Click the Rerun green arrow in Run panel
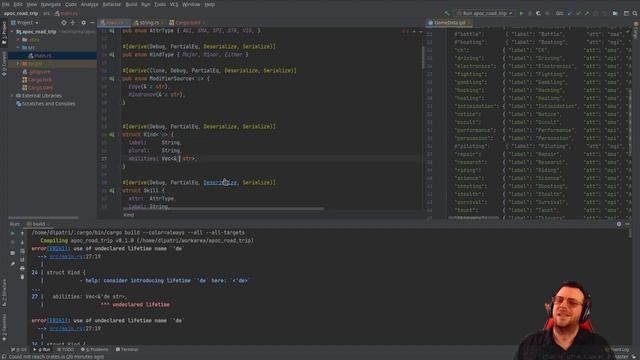Screen dimensions: 640x360 point(12,233)
